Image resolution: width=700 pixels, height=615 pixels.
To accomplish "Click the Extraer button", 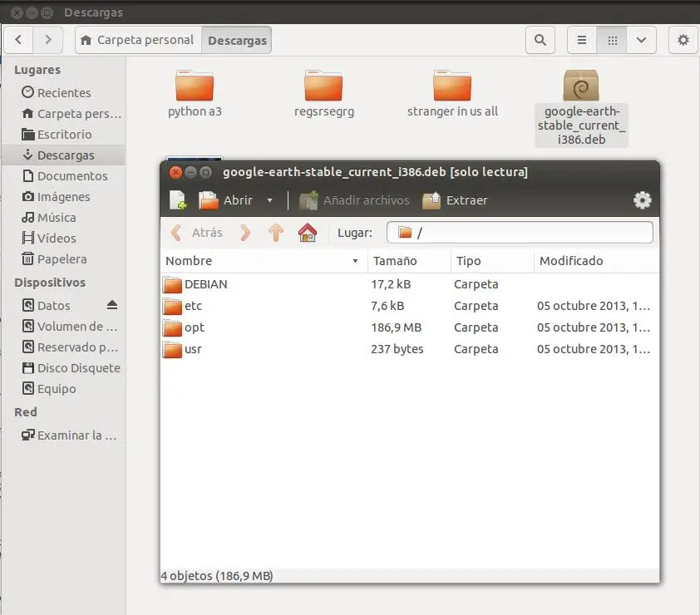I will click(455, 200).
